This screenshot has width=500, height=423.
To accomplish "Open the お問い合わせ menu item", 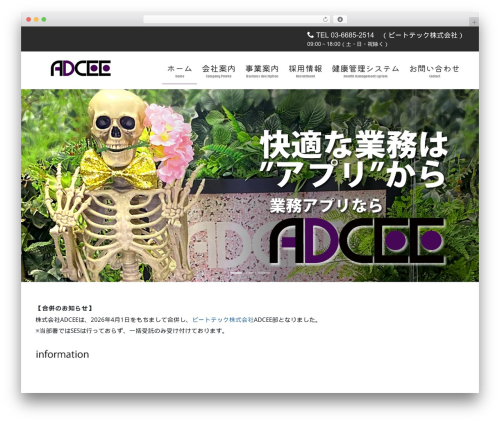I will pyautogui.click(x=434, y=71).
